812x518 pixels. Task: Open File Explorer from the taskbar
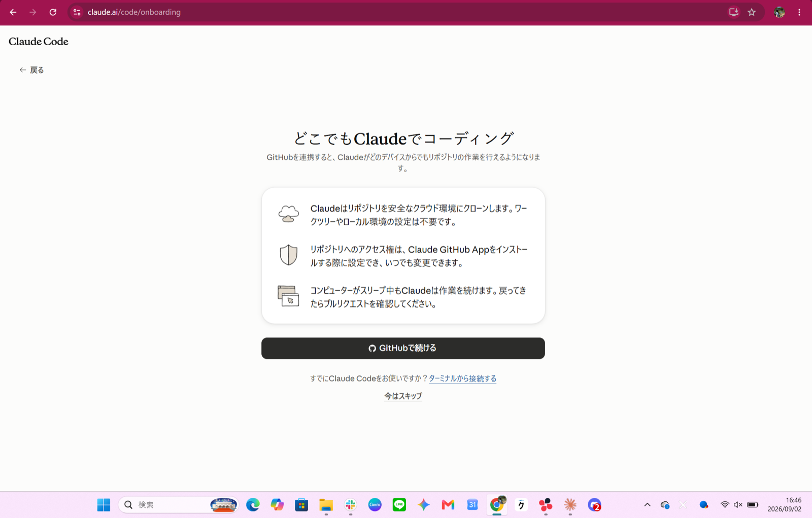click(x=326, y=505)
